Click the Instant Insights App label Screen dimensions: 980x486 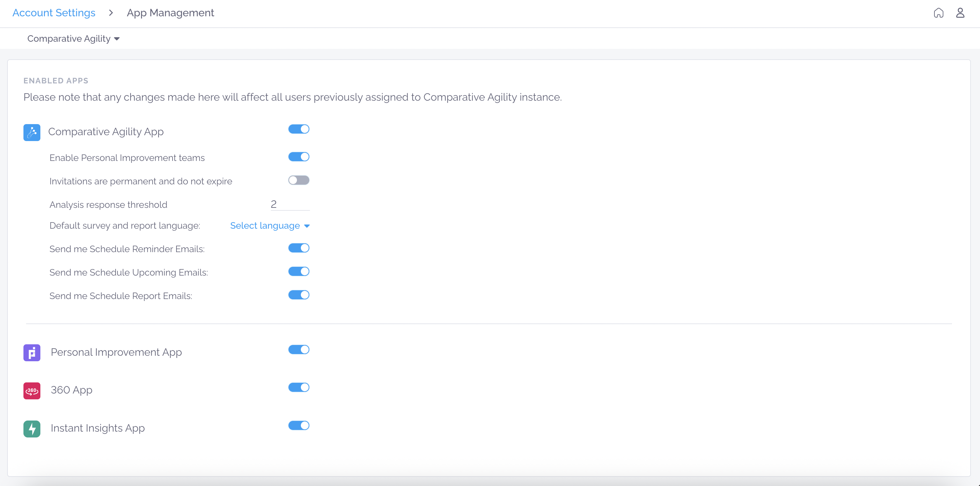98,428
